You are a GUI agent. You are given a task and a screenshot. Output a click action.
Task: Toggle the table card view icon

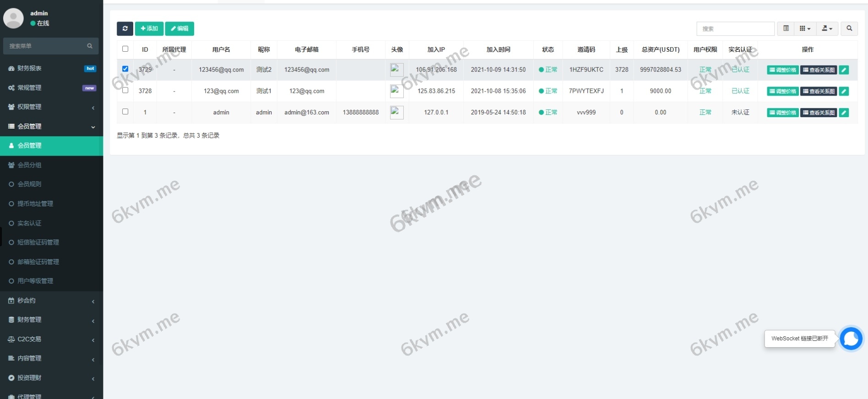coord(786,28)
